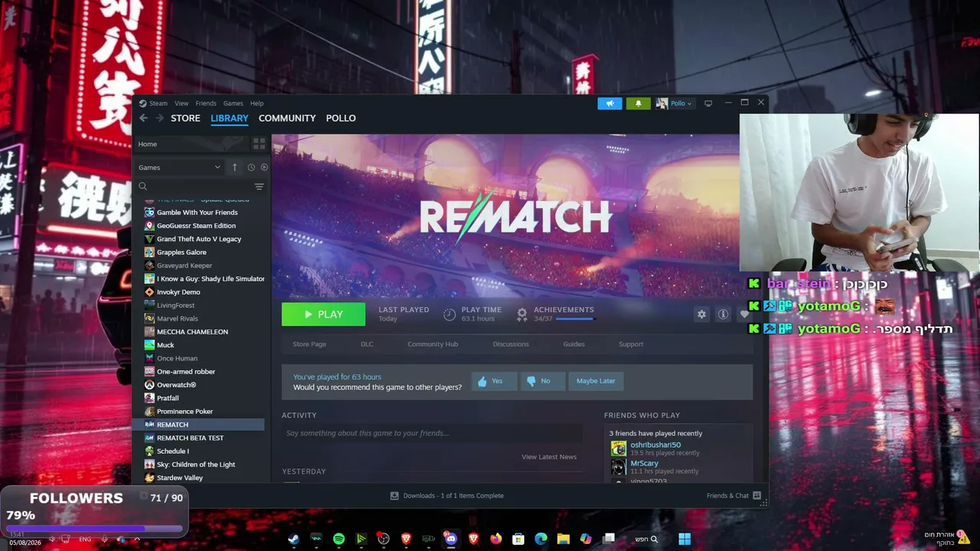This screenshot has width=980, height=551.
Task: Click the sort ascending arrow beside Games
Action: click(x=235, y=168)
